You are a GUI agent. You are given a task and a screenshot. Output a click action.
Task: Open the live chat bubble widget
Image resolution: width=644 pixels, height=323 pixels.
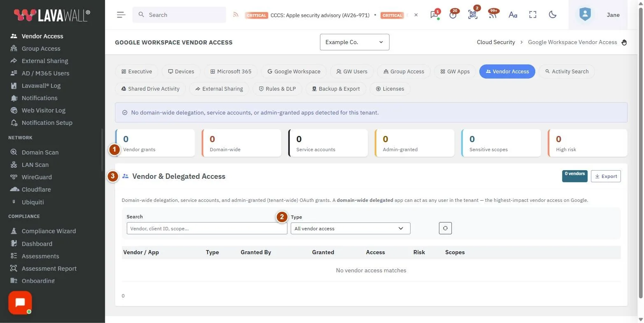[x=20, y=303]
